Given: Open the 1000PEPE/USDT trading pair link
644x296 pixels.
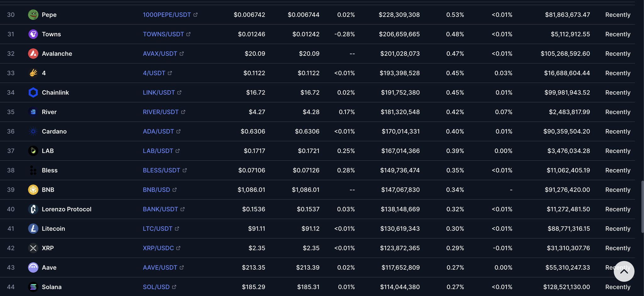Looking at the screenshot, I should coord(167,15).
